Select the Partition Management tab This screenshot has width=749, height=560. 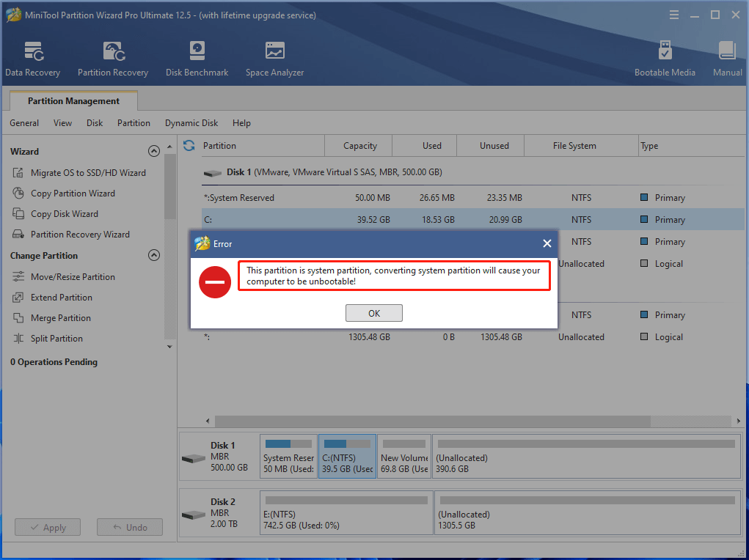(73, 100)
